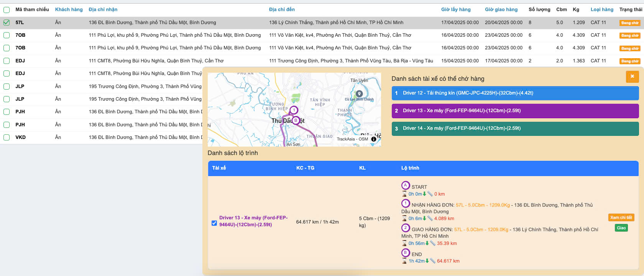Click map route marker B
Image resolution: width=644 pixels, height=276 pixels.
click(x=296, y=120)
